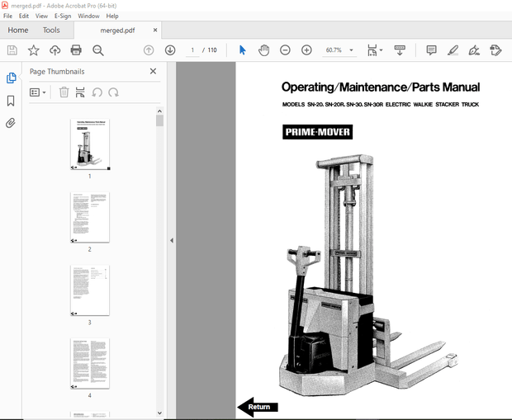Rotate page counterclockwise
The image size is (512, 420).
[97, 92]
